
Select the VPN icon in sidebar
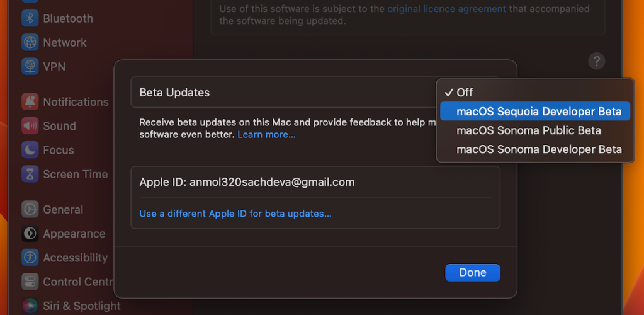[x=30, y=66]
